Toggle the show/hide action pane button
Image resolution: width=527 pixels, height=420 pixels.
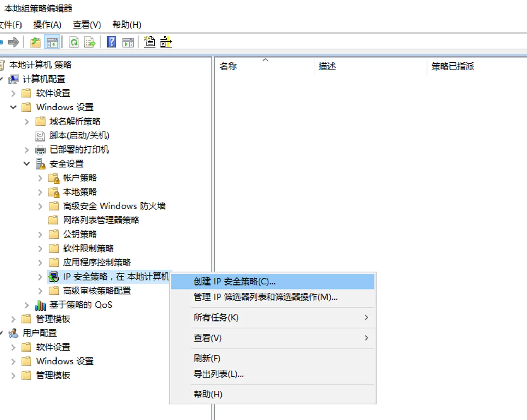128,42
